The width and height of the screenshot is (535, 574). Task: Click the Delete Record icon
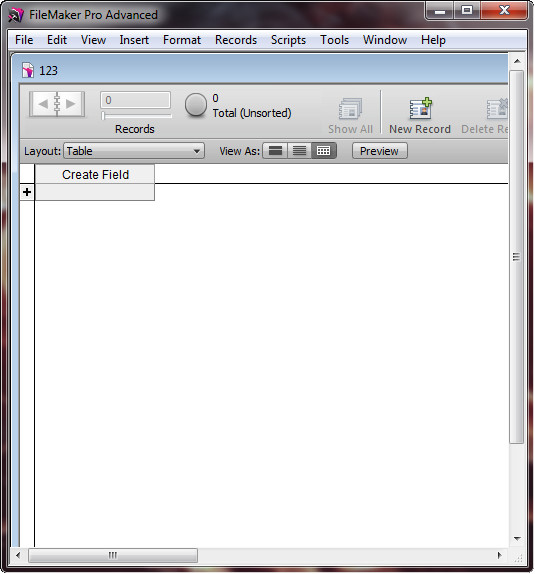tap(497, 109)
